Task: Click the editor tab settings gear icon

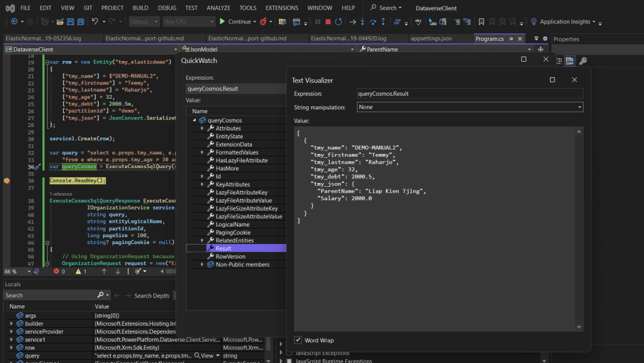Action: (x=545, y=38)
